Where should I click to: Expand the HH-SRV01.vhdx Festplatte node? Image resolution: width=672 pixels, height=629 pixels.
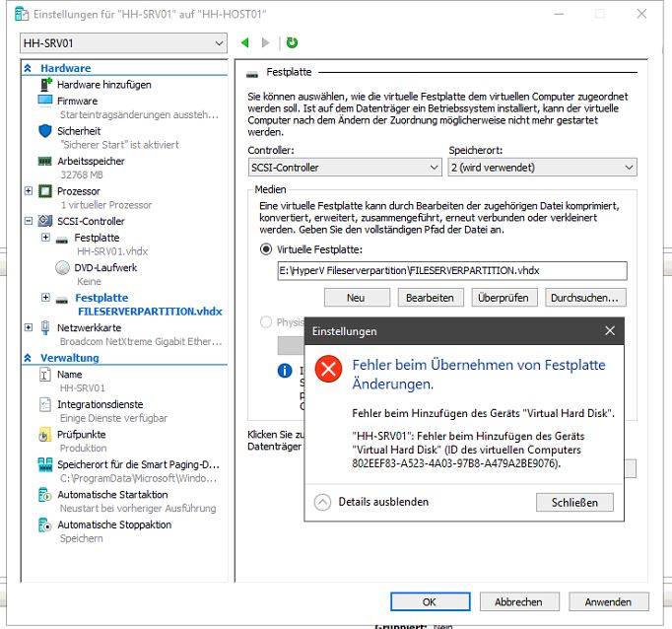pos(45,238)
